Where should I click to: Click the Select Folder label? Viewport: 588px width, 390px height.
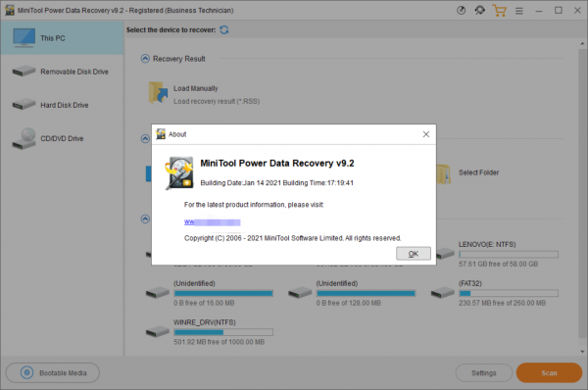pos(478,172)
